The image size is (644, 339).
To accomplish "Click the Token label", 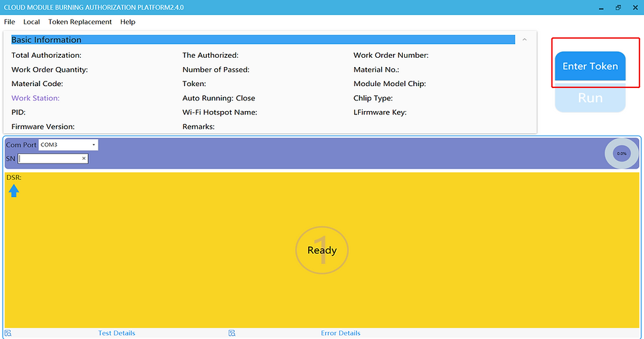I will click(195, 83).
